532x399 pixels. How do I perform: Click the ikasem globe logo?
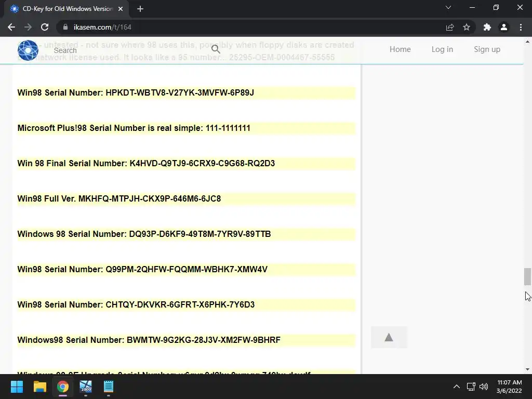pos(28,50)
